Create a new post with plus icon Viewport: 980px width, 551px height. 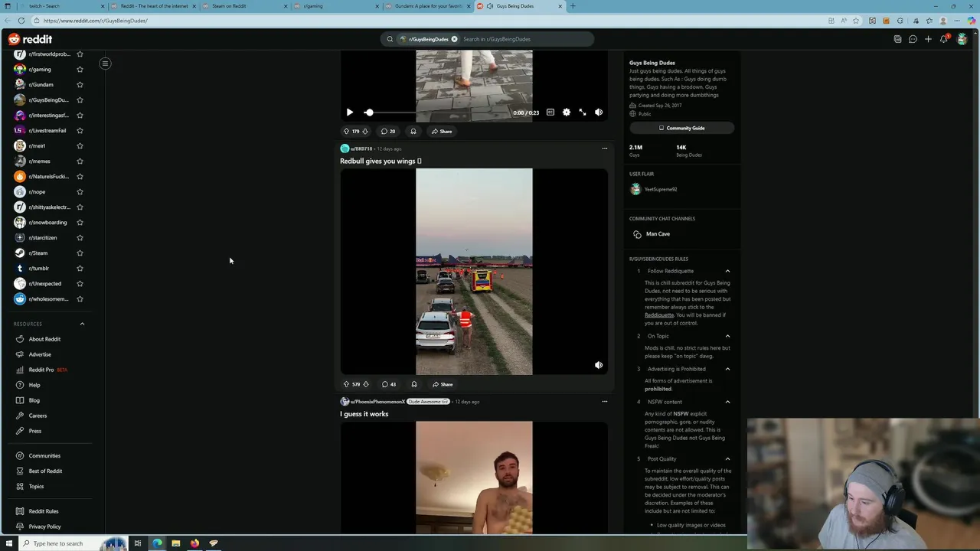click(x=928, y=39)
